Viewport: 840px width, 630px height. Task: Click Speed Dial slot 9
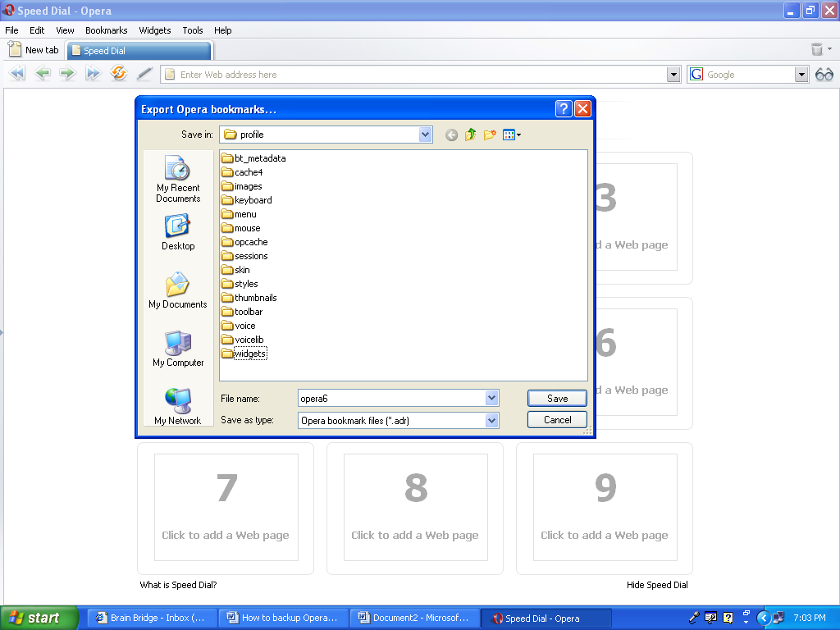(605, 508)
